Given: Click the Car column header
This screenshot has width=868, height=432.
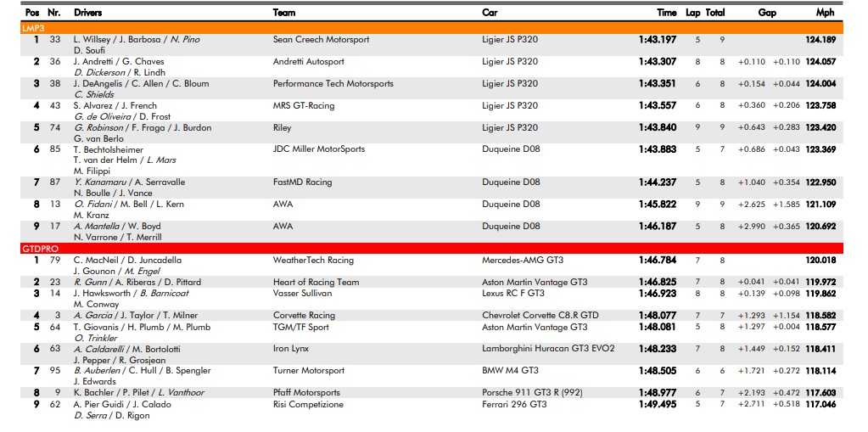Looking at the screenshot, I should tap(490, 13).
